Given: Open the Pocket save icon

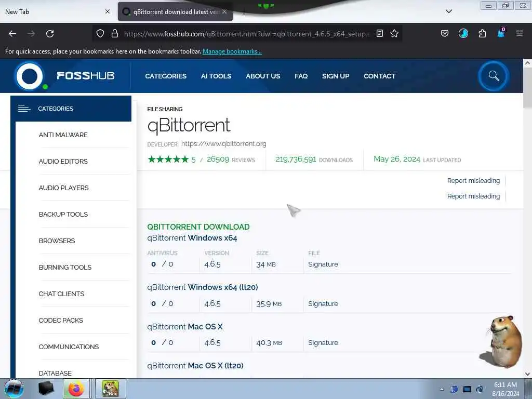Looking at the screenshot, I should coord(445,33).
